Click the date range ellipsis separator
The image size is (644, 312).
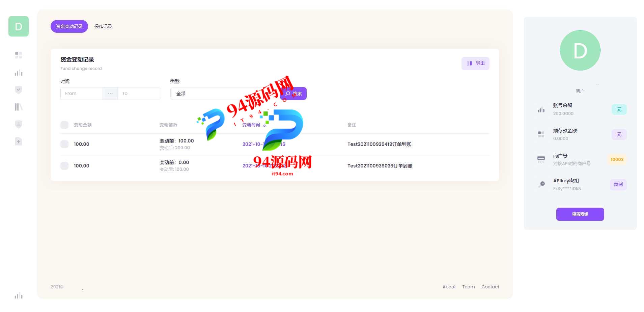110,94
